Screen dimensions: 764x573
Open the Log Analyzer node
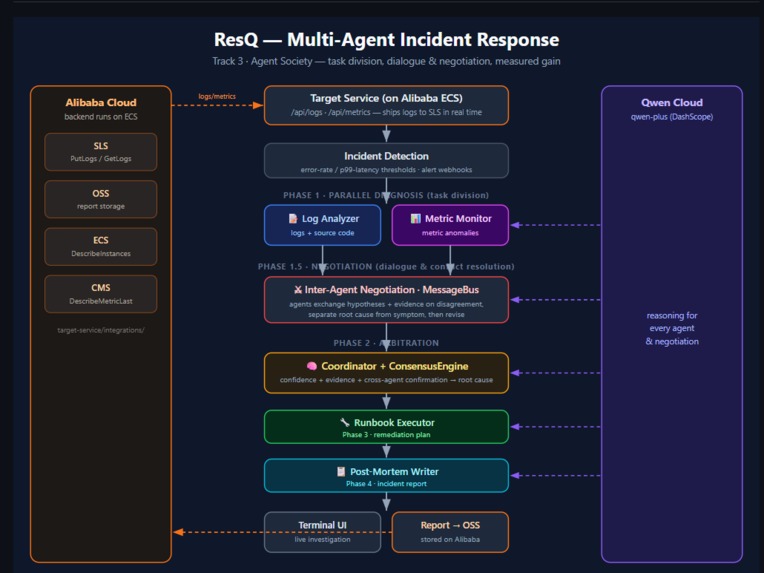(x=323, y=225)
